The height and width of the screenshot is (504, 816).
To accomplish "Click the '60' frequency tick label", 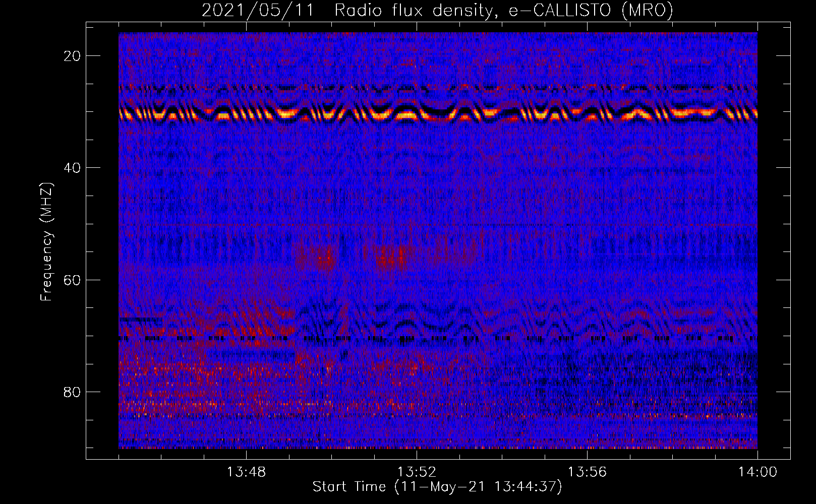I will coord(73,280).
